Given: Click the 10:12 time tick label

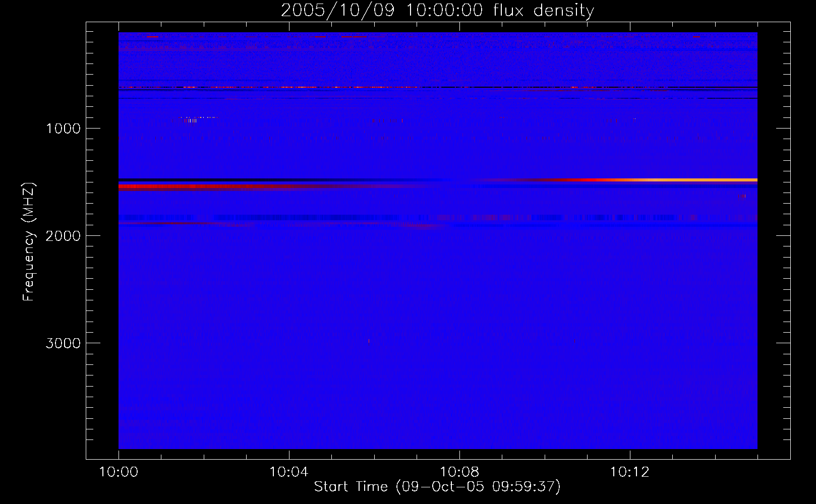Looking at the screenshot, I should (630, 472).
